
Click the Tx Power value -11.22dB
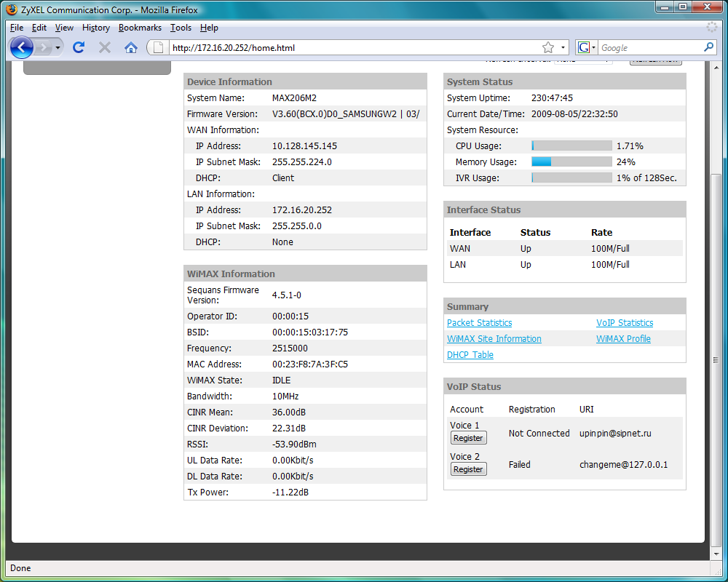tap(290, 492)
